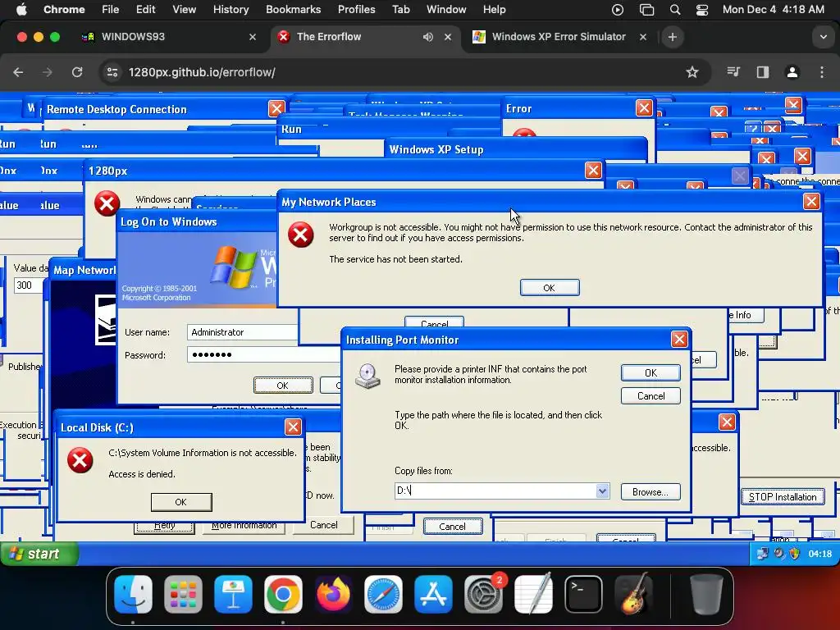Click OK in Local Disk (C:) dialog

181,502
